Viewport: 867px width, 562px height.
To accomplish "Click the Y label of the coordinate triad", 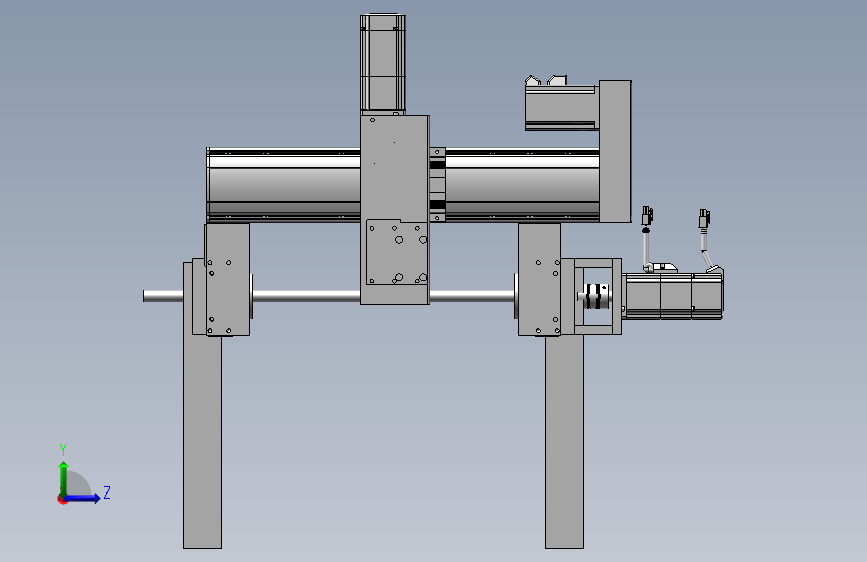I will 63,450.
